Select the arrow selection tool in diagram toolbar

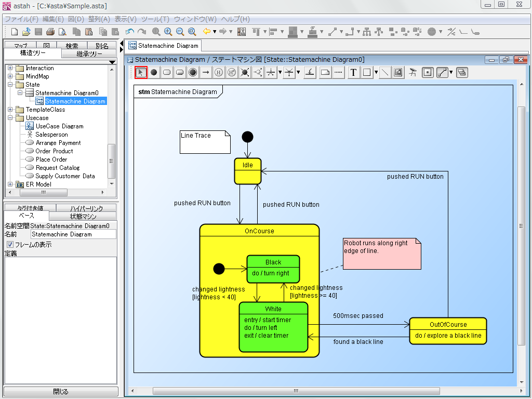pyautogui.click(x=141, y=72)
